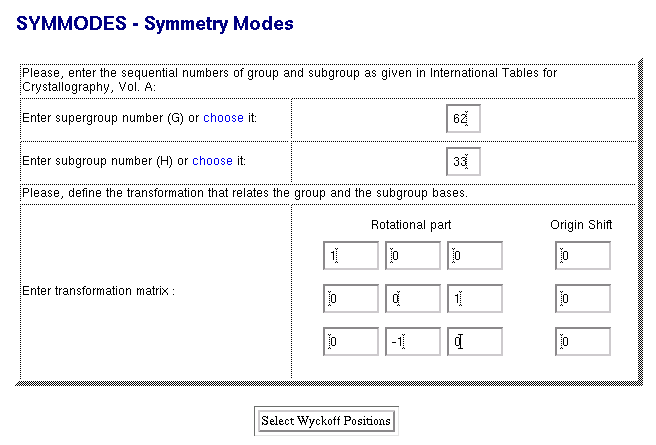Click the supergroup number input field

point(463,119)
